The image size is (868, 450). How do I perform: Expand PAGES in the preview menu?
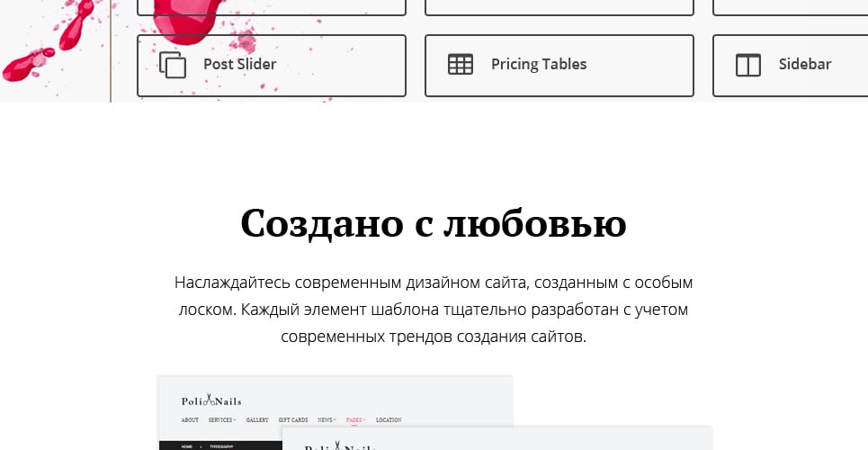356,420
